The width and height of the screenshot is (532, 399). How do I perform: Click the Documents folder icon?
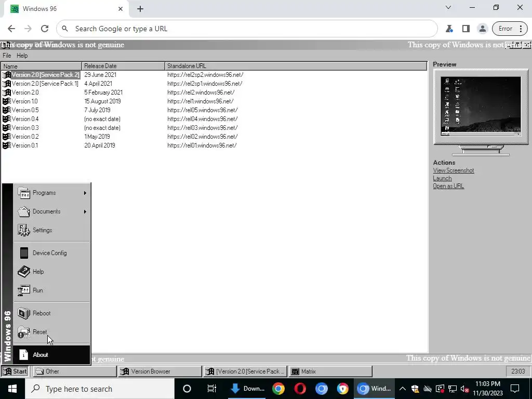point(24,211)
